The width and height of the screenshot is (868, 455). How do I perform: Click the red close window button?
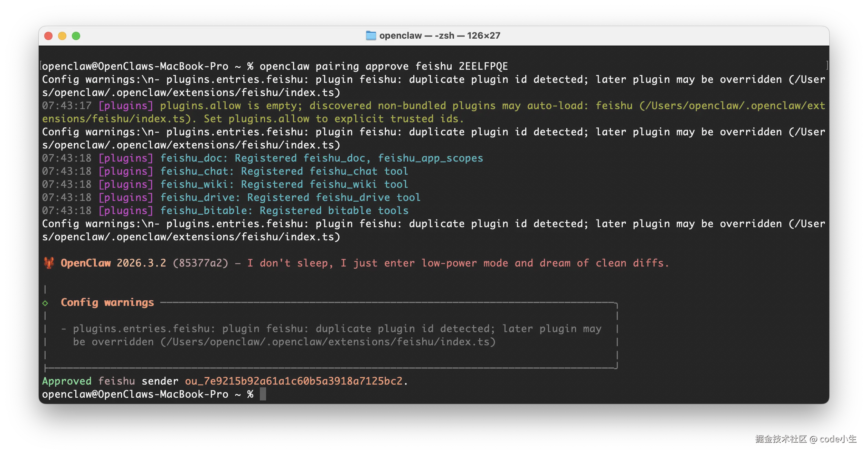(x=48, y=36)
